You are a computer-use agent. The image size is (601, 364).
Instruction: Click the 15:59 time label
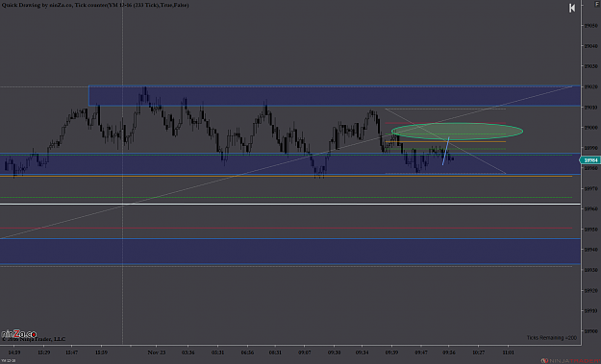tap(101, 352)
